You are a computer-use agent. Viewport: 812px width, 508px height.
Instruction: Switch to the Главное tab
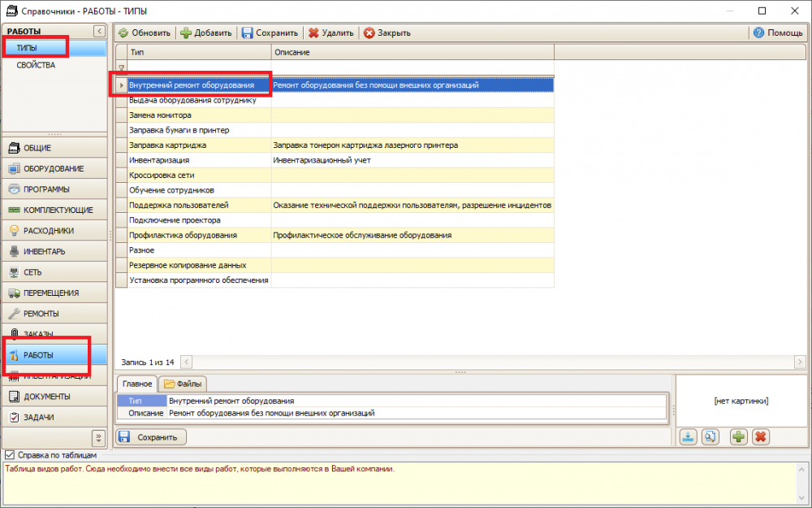click(137, 384)
